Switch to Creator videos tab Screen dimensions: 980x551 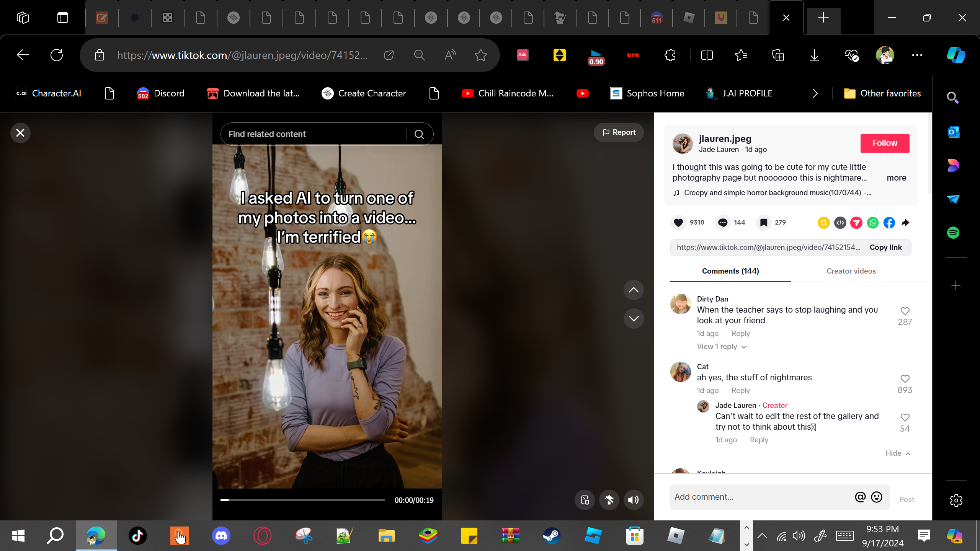851,271
